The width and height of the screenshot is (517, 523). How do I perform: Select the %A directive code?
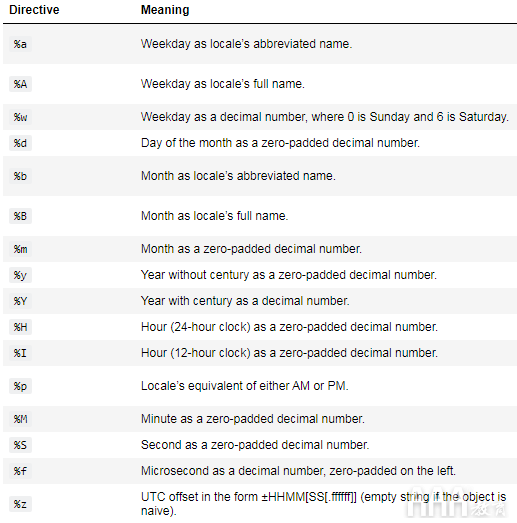click(x=20, y=84)
